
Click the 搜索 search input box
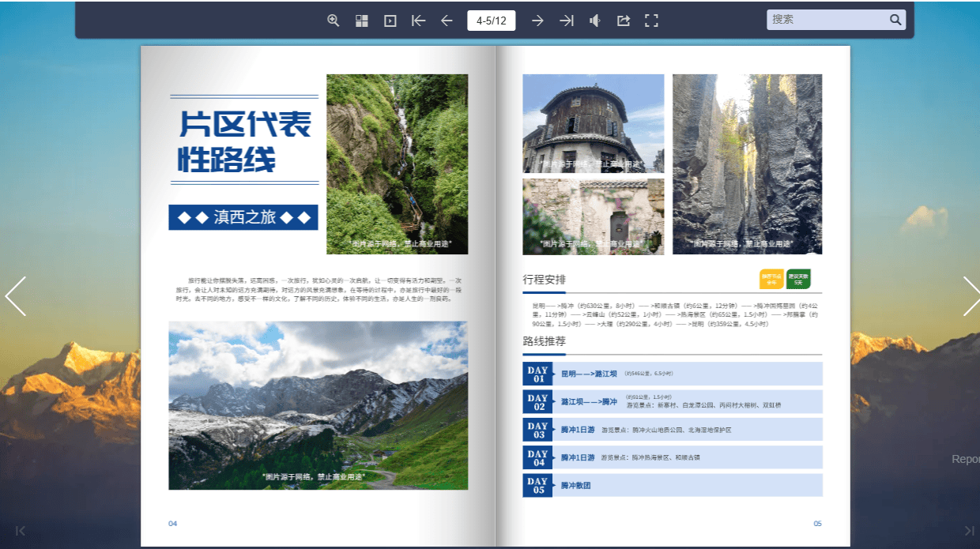tap(826, 20)
